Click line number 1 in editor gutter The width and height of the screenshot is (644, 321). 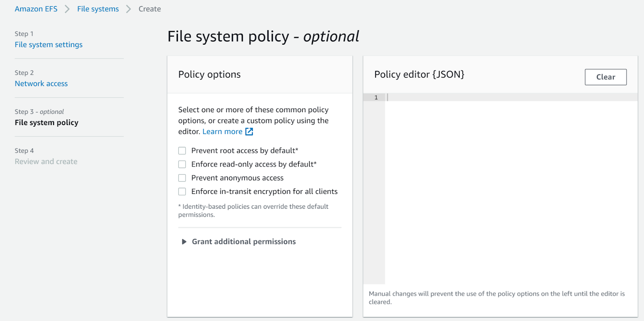pyautogui.click(x=376, y=97)
